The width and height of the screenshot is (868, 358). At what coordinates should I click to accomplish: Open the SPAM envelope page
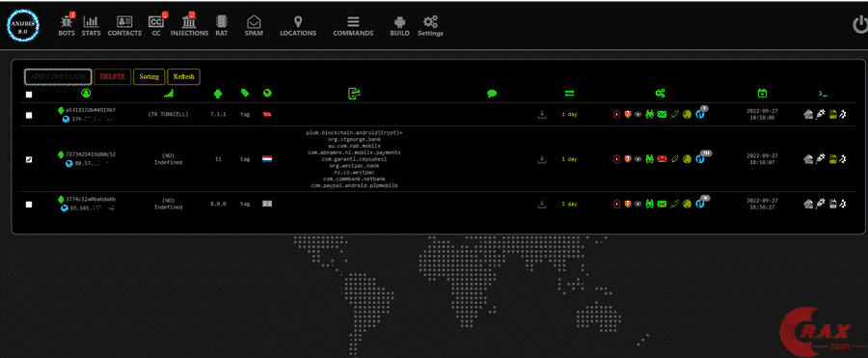click(254, 25)
